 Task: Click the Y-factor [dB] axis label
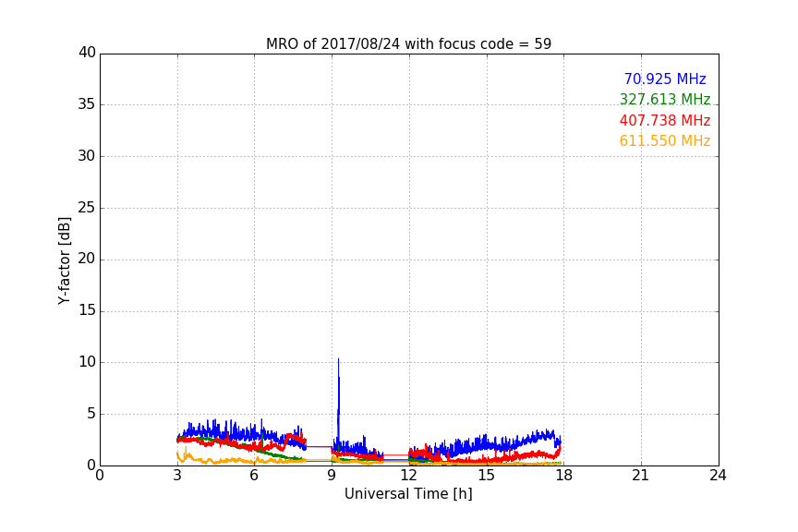tap(64, 260)
